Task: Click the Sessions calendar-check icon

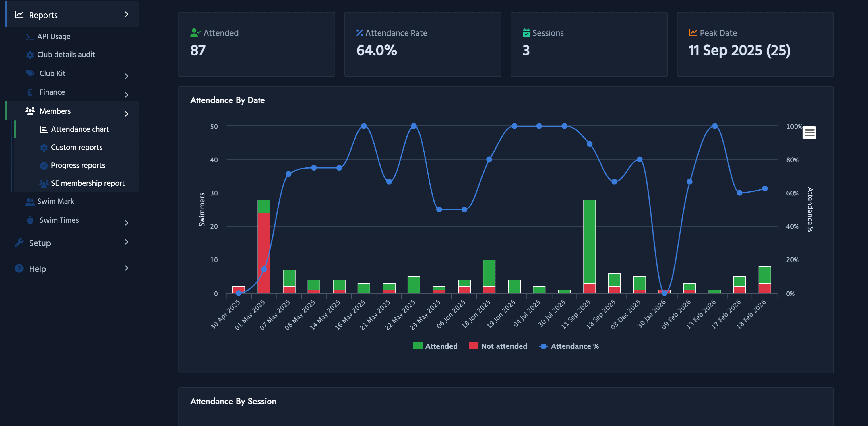Action: [x=526, y=33]
